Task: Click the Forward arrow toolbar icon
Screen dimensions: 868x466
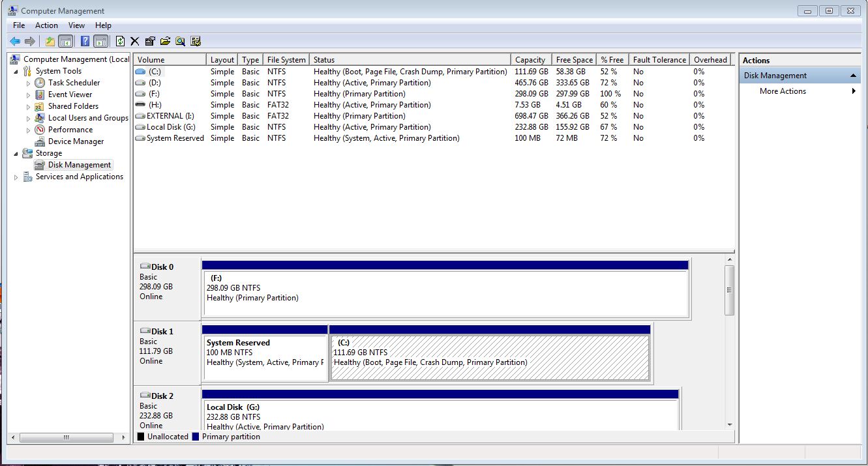Action: coord(29,41)
